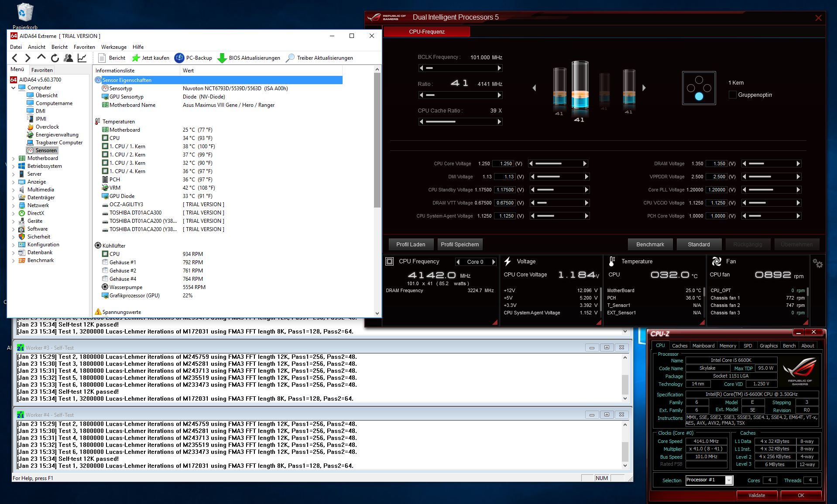Screen dimensions: 837x504
Task: Expand the Motherboard tree node
Action: [x=13, y=158]
